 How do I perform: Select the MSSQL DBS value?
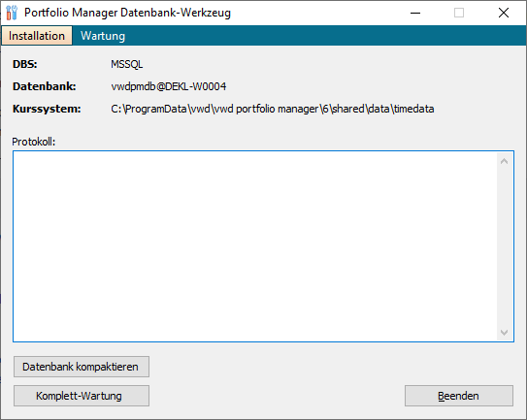127,64
